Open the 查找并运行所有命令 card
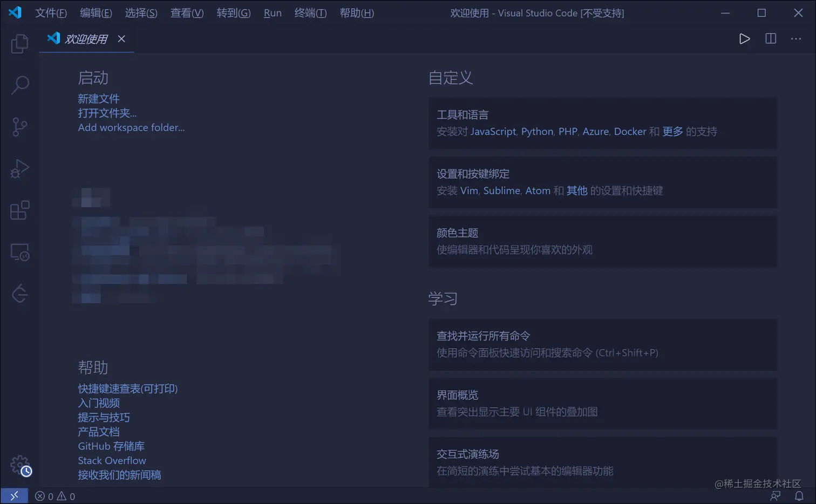Image resolution: width=816 pixels, height=504 pixels. point(603,344)
